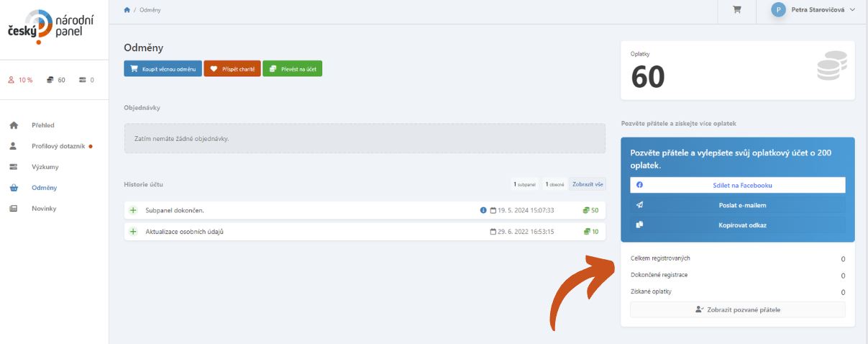Click Kopírovat odkaz button
Image resolution: width=868 pixels, height=344 pixels.
pyautogui.click(x=737, y=225)
